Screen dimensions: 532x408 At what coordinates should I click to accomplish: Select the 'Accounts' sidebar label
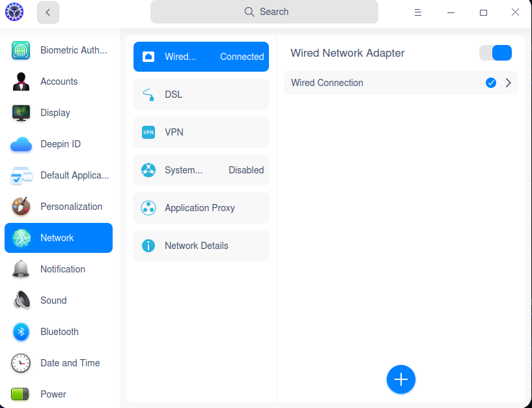point(59,81)
